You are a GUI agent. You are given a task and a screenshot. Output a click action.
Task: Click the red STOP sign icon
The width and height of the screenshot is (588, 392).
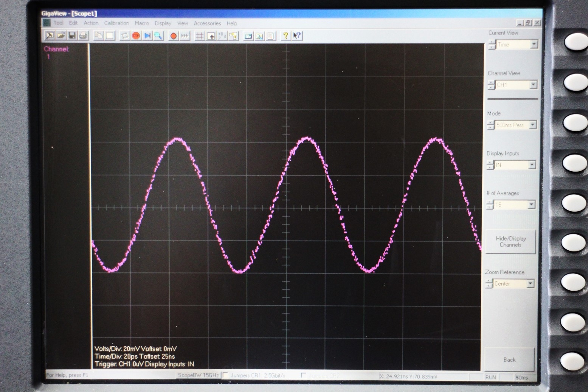pyautogui.click(x=136, y=36)
